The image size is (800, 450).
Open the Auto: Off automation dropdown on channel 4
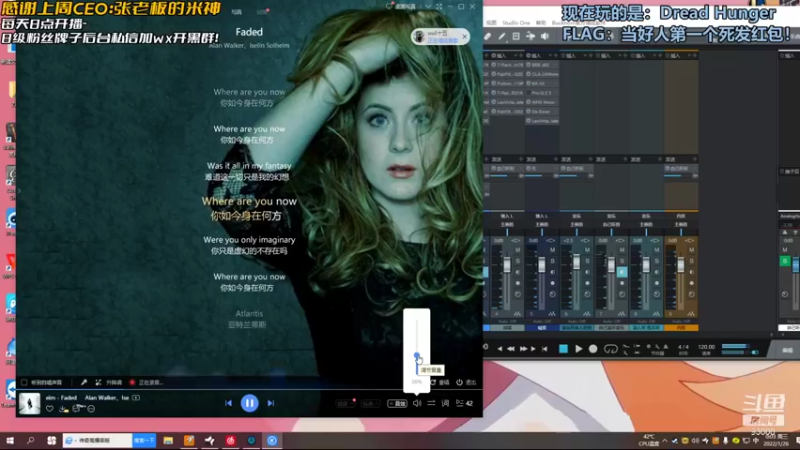click(x=507, y=321)
